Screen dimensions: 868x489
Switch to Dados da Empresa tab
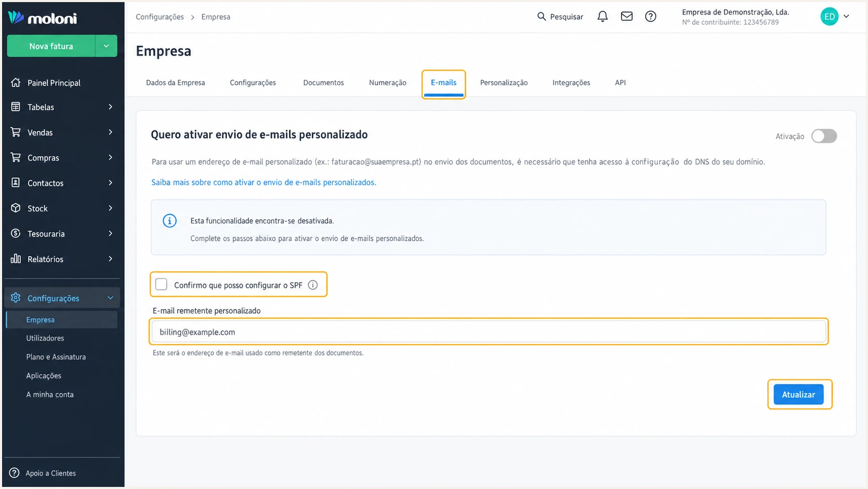[x=175, y=83]
